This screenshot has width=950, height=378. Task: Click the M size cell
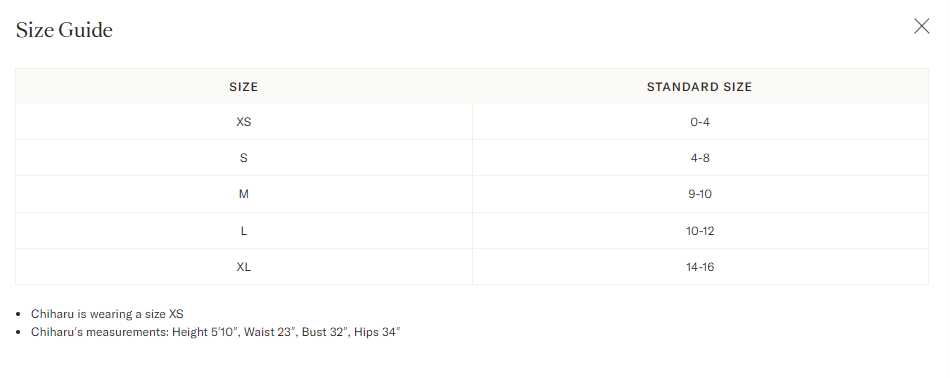pos(244,194)
